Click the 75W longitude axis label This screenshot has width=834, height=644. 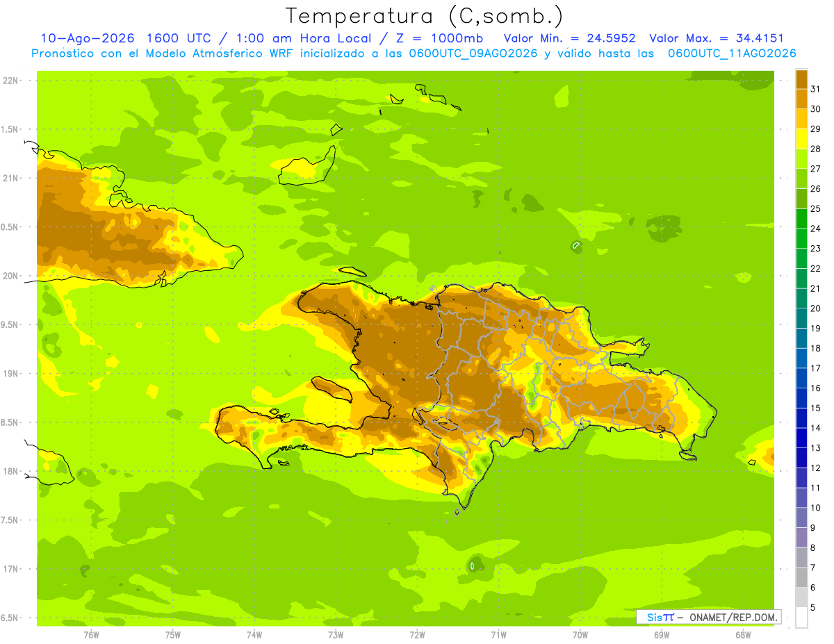(x=173, y=635)
